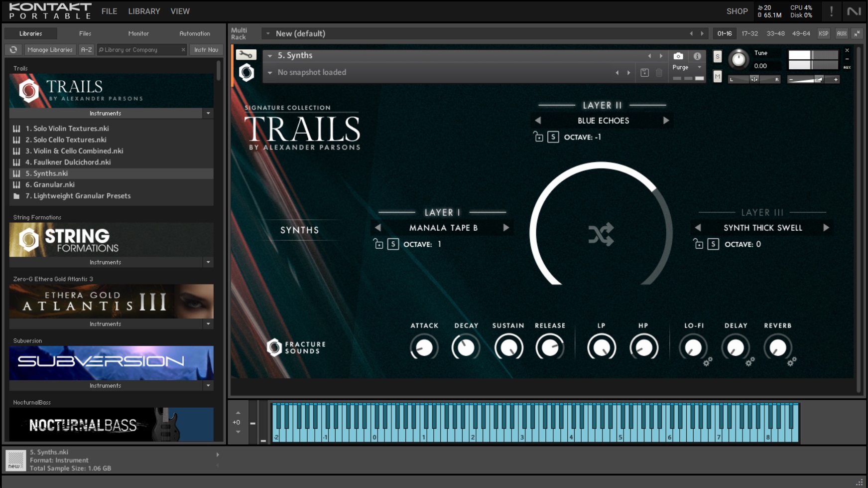Expand the info pane arrow at bottom
This screenshot has width=868, height=488.
click(x=218, y=455)
